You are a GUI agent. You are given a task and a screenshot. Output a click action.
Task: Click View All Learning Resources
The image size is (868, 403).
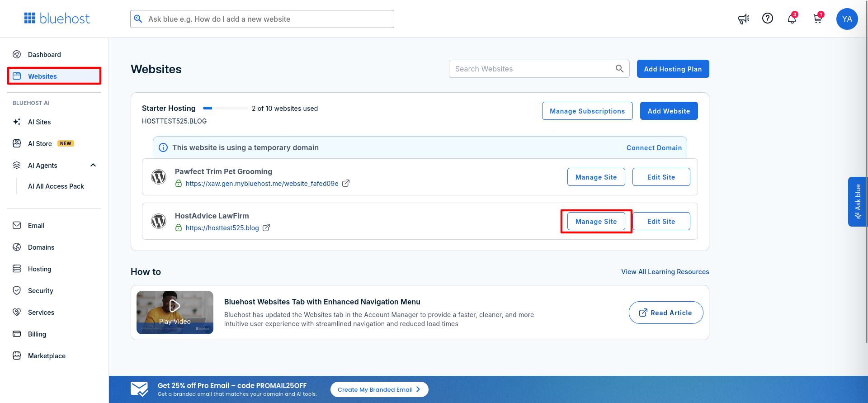point(665,272)
